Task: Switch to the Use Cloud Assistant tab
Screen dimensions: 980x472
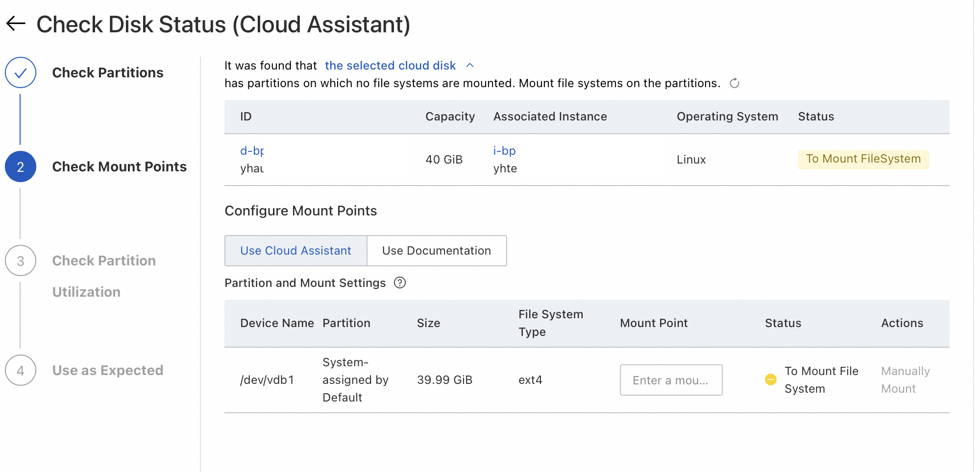Action: (x=296, y=251)
